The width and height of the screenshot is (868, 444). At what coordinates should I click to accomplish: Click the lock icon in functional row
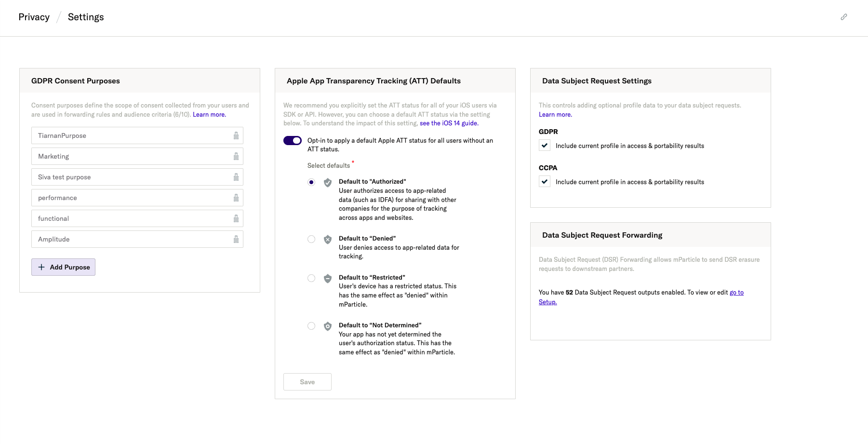click(236, 218)
